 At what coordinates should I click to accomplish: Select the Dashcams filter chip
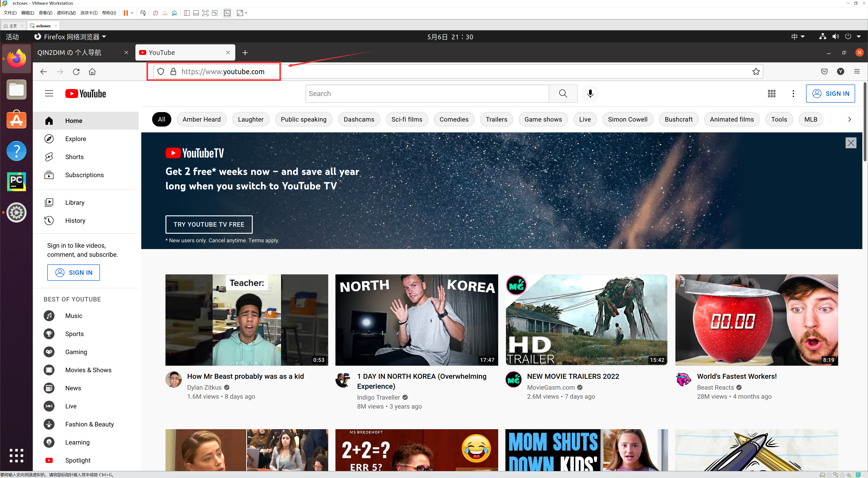point(359,119)
